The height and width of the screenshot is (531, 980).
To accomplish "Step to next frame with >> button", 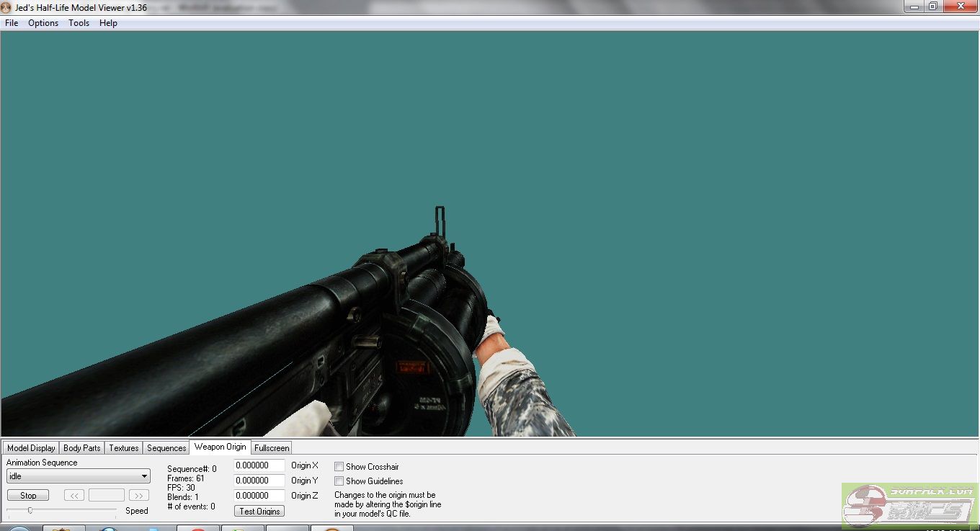I will pos(139,496).
